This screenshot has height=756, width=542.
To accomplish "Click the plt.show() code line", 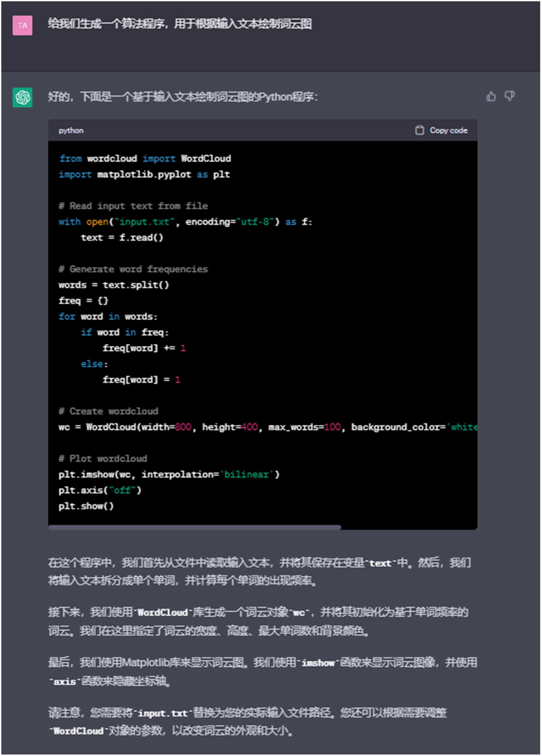I will click(x=86, y=506).
